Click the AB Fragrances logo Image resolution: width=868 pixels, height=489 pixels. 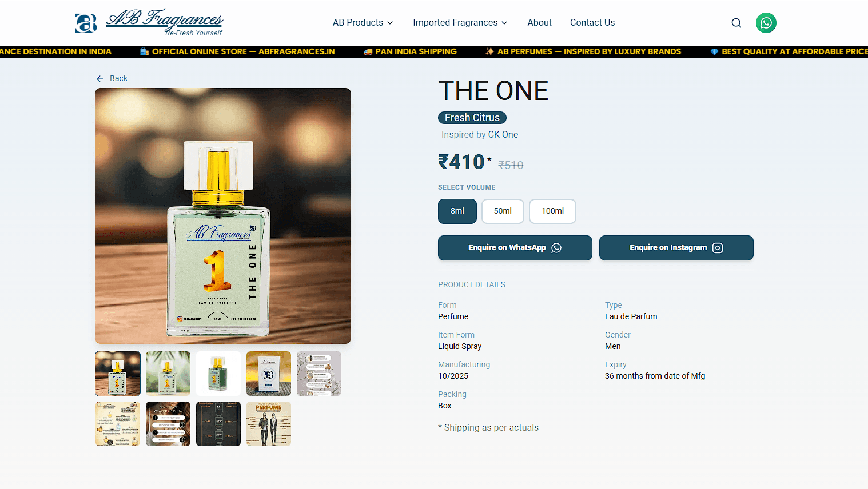click(149, 23)
